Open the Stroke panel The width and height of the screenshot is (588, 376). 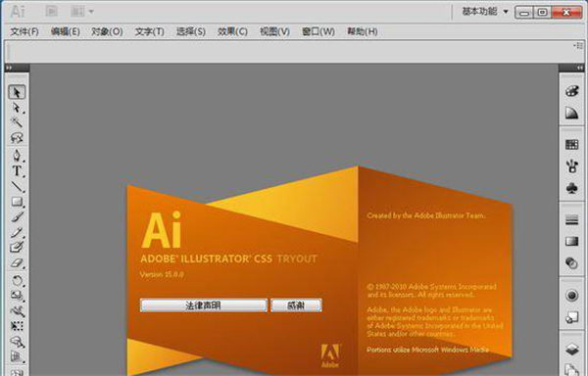(571, 220)
